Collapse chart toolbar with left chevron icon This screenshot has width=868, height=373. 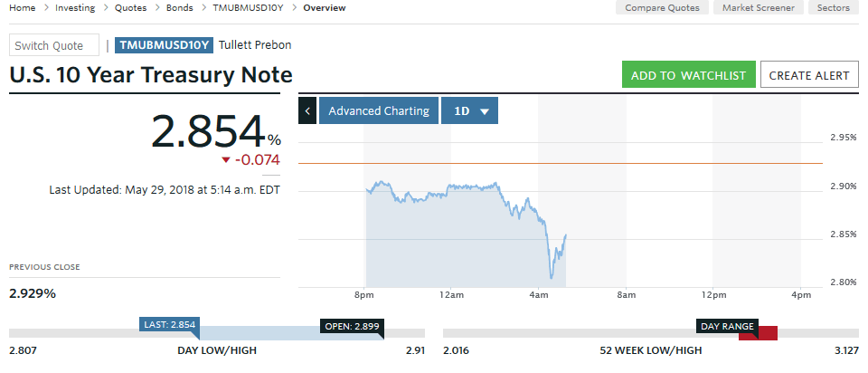[307, 111]
